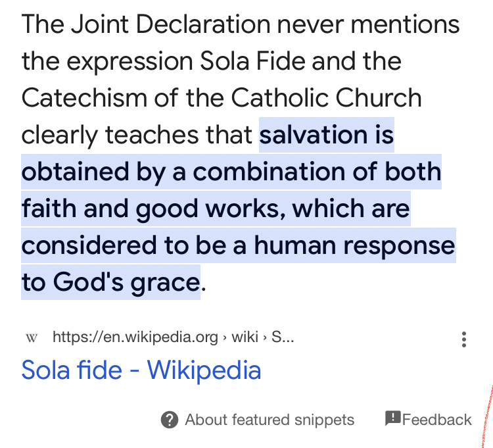493x448 pixels.
Task: Open the three-dot result options menu
Action: (464, 339)
